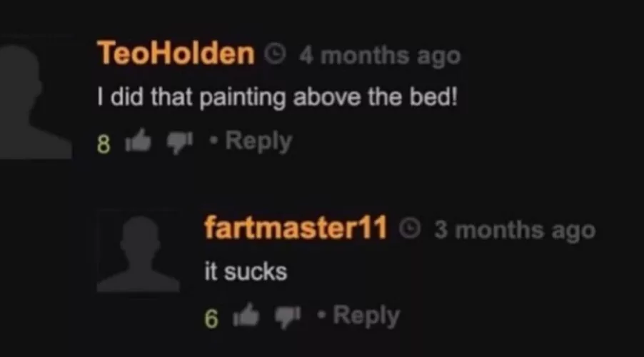Reply to fartmaster11's comment
The image size is (644, 357).
(x=366, y=316)
